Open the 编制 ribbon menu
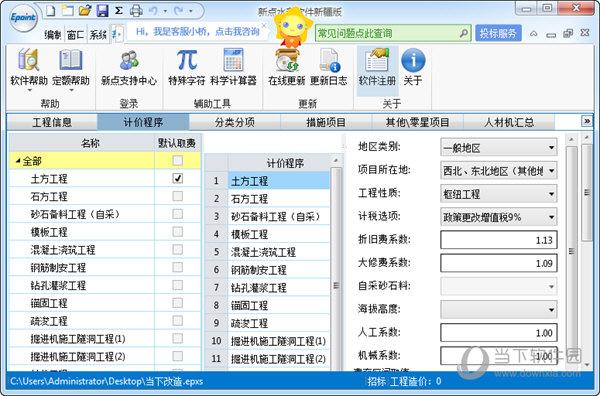This screenshot has width=600, height=396. pos(53,35)
